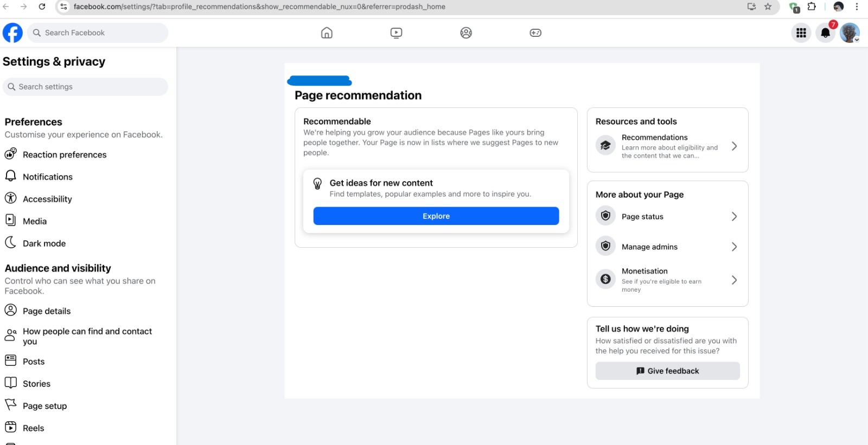
Task: Open the Facebook apps grid menu
Action: point(801,33)
